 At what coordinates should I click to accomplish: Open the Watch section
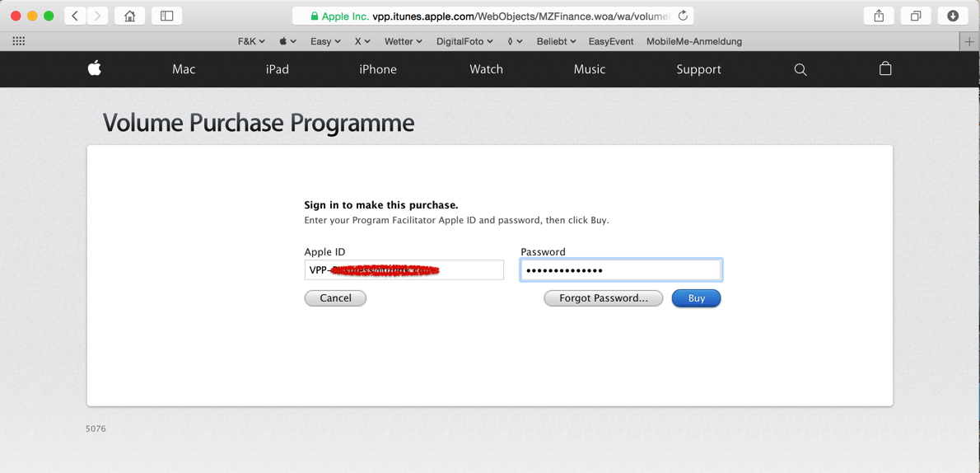click(x=486, y=69)
